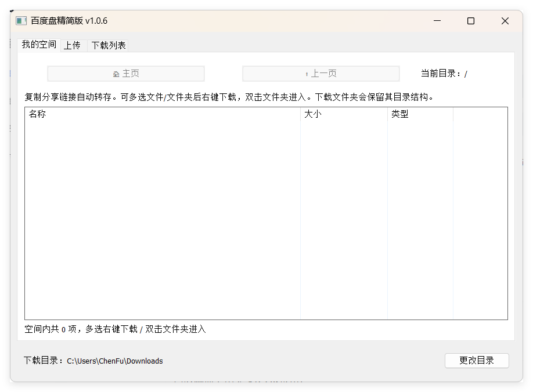
Task: Go back with 上一页 button
Action: coord(321,74)
